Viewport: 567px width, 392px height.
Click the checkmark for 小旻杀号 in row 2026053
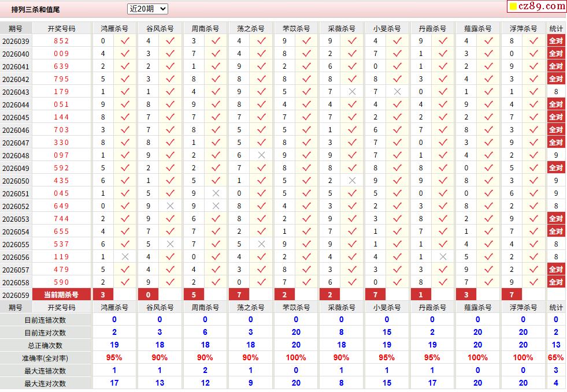pos(398,219)
